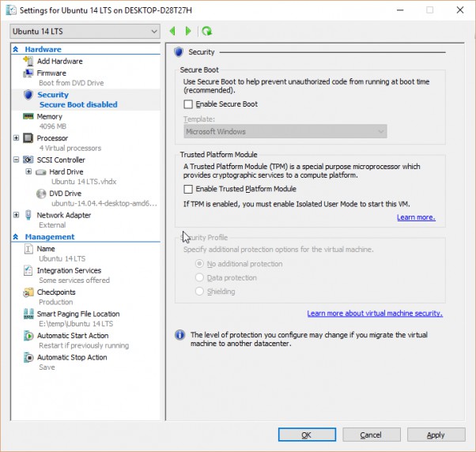Click the Add Hardware icon
The width and height of the screenshot is (476, 452).
28,61
